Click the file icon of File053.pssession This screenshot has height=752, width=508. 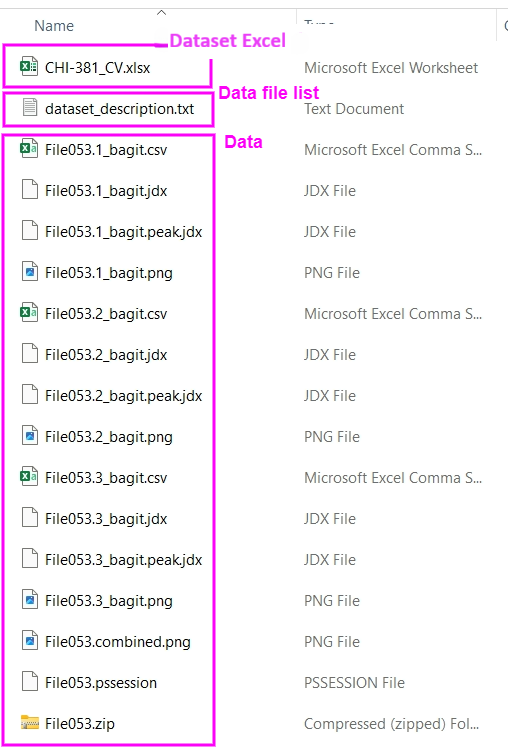point(30,682)
